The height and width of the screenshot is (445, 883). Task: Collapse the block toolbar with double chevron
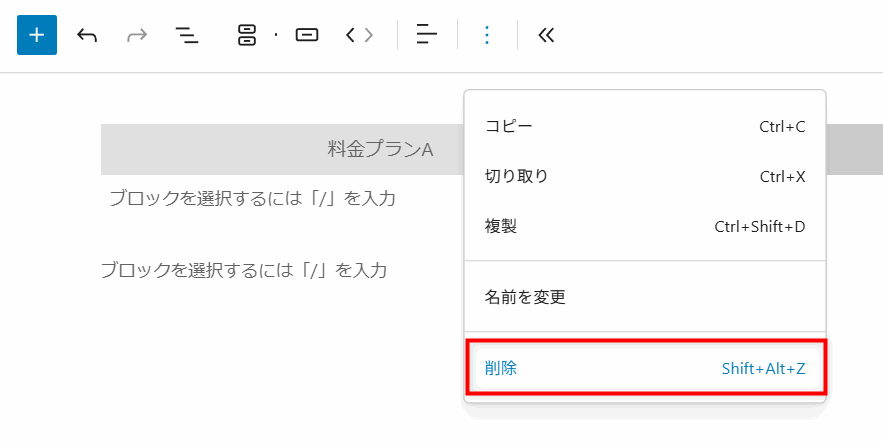[546, 35]
